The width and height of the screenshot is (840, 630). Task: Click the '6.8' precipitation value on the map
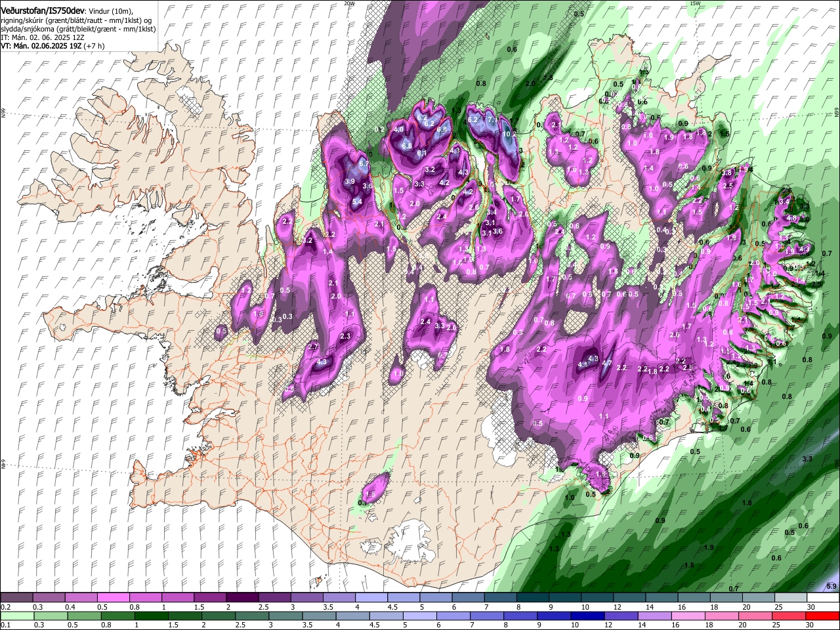pyautogui.click(x=406, y=146)
